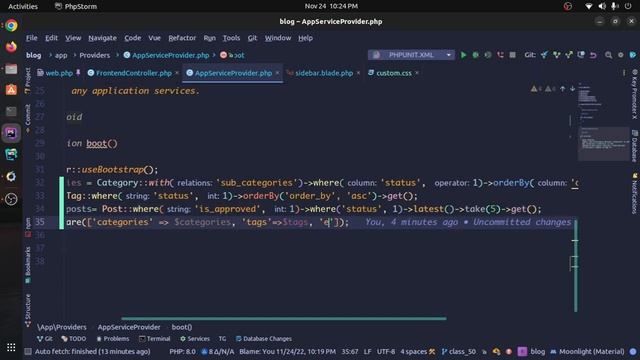
Task: Change file encoding UTF-8
Action: coord(386,351)
